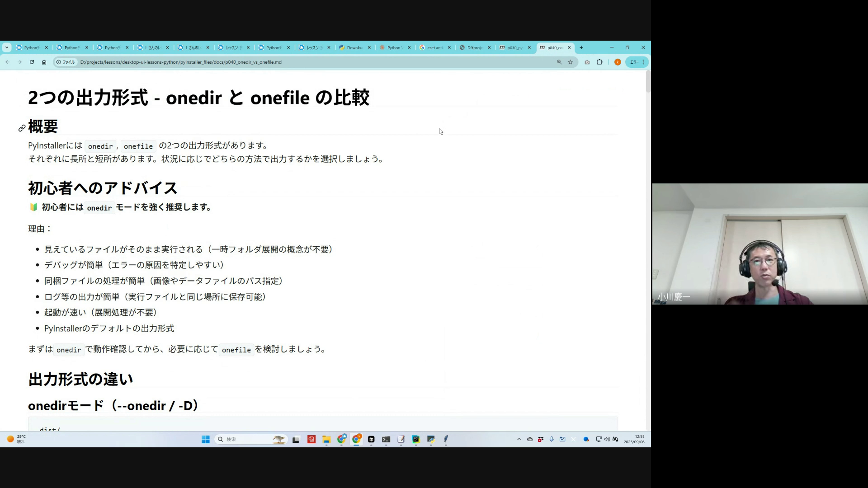The image size is (868, 488).
Task: Click the address bar file path
Action: (181, 62)
